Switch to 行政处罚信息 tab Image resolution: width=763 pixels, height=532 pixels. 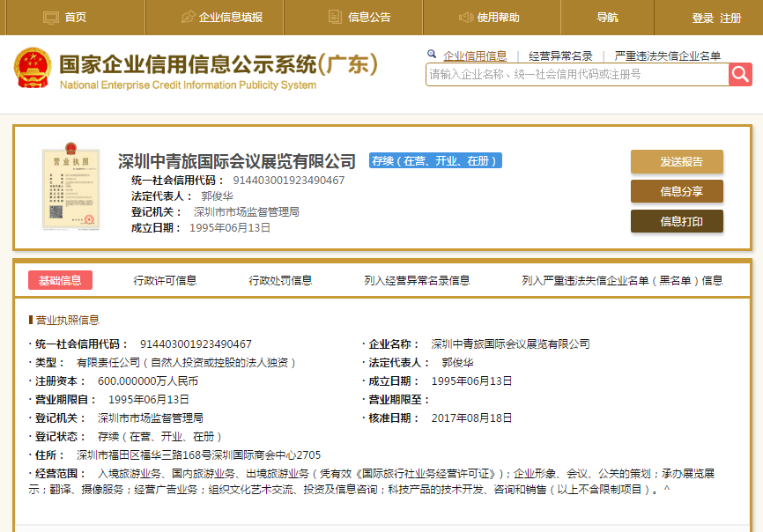point(280,281)
